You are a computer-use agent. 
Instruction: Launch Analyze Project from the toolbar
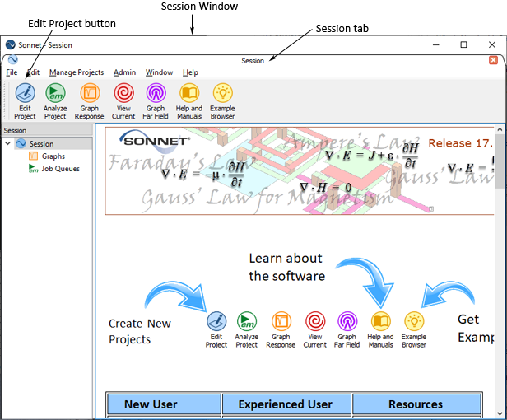55,101
